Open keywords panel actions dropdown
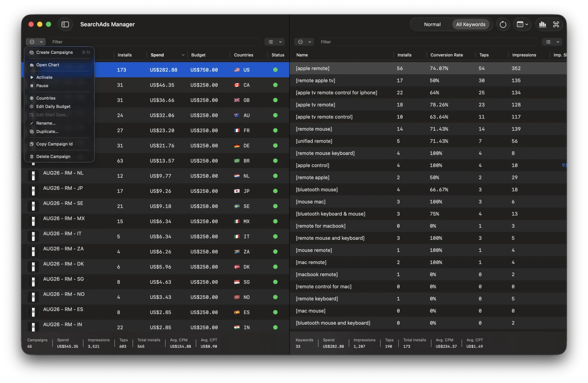 point(304,42)
